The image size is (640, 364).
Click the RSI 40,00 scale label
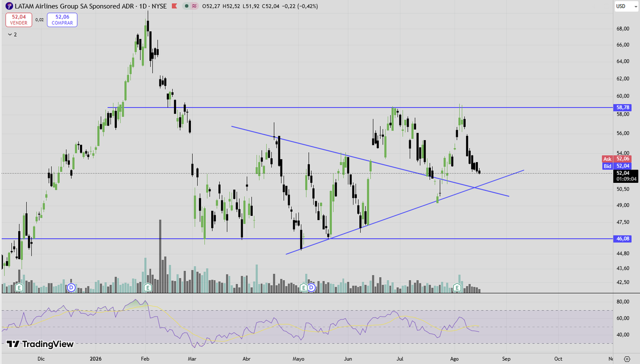pos(623,335)
